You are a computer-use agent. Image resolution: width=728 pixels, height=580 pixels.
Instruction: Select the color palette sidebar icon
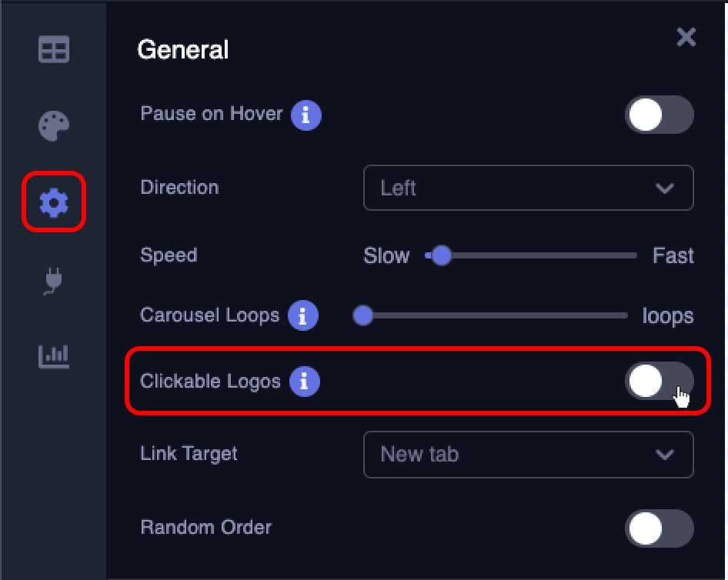(x=52, y=125)
